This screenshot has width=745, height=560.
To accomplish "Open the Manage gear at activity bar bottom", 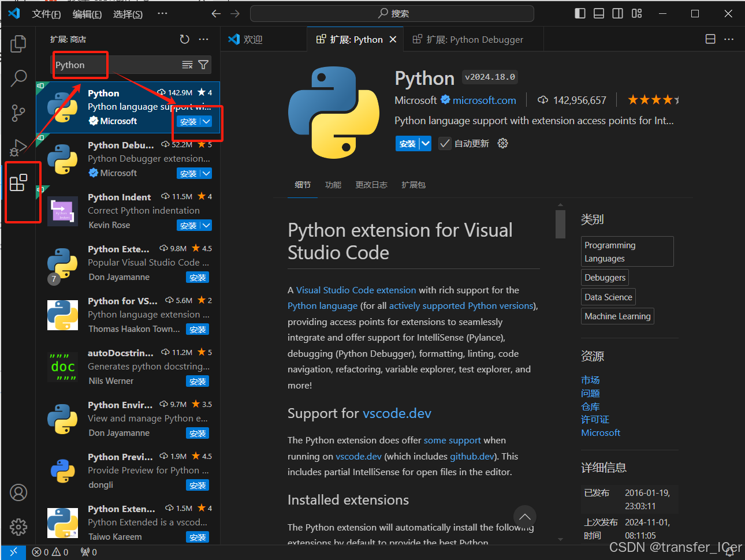I will click(x=18, y=527).
